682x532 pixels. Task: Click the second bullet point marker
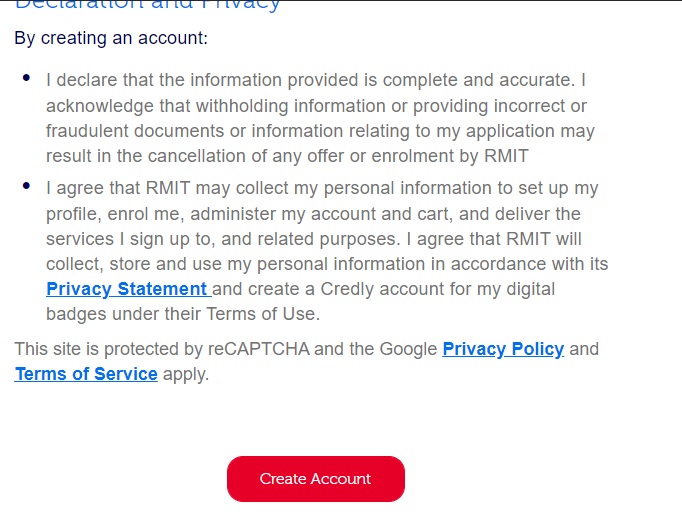[26, 186]
